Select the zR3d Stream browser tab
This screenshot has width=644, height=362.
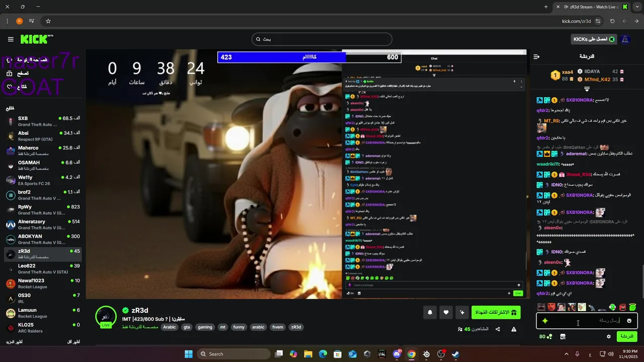tap(592, 7)
